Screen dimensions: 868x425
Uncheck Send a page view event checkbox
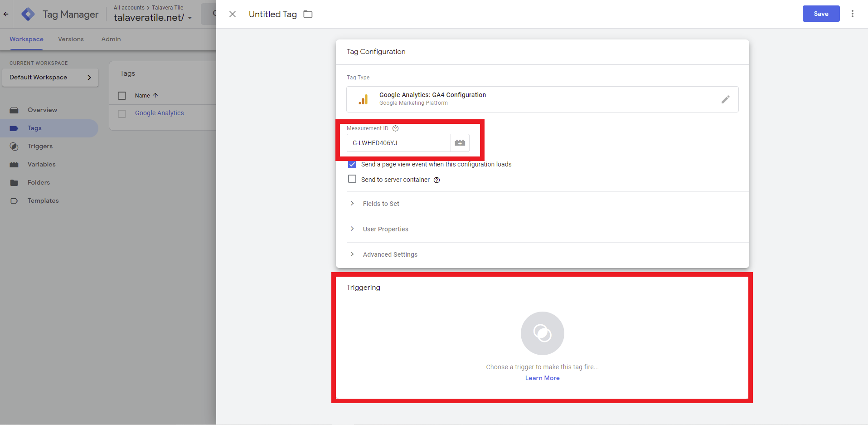pos(352,164)
